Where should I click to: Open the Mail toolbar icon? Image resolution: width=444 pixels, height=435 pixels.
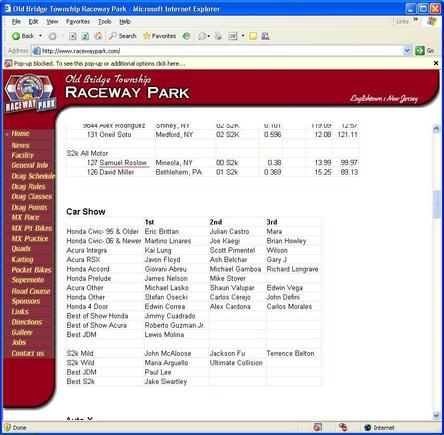[202, 36]
